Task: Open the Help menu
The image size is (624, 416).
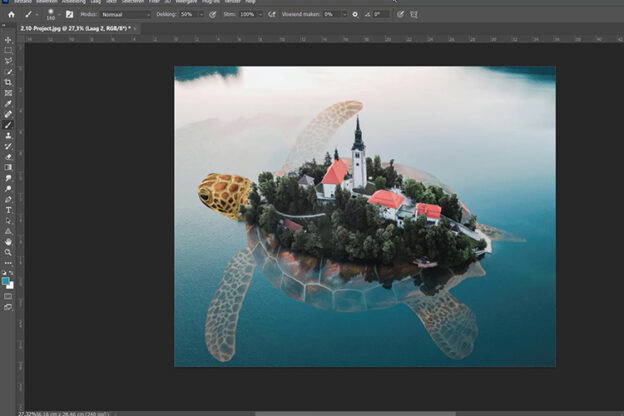Action: (250, 2)
